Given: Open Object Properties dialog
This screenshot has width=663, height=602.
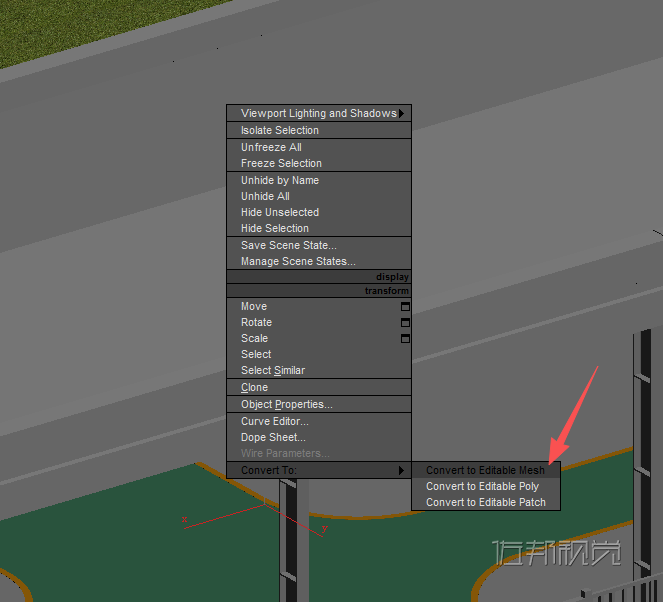Looking at the screenshot, I should (x=319, y=404).
